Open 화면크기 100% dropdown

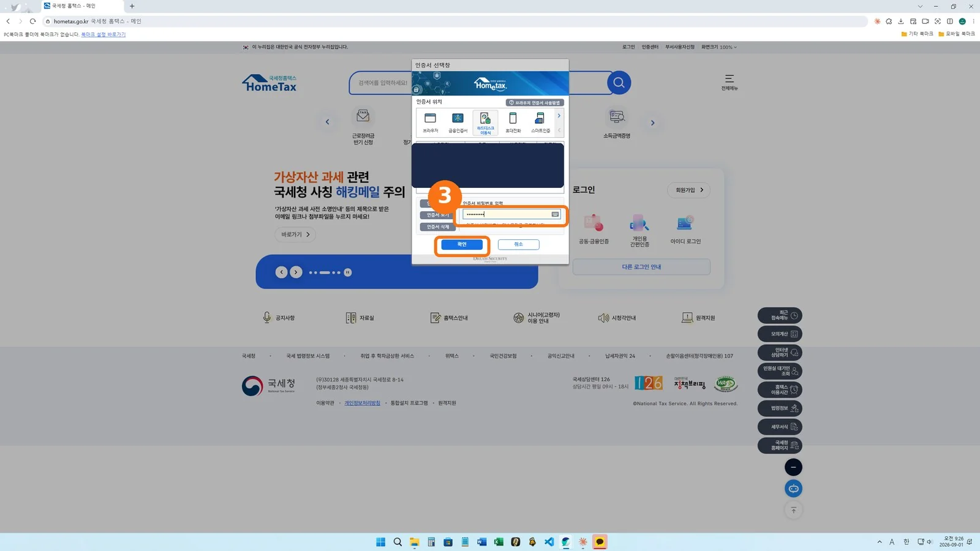pyautogui.click(x=719, y=47)
